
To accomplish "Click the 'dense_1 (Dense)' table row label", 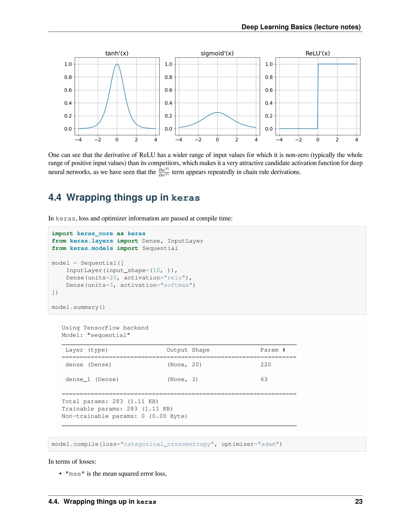I will (x=92, y=379).
